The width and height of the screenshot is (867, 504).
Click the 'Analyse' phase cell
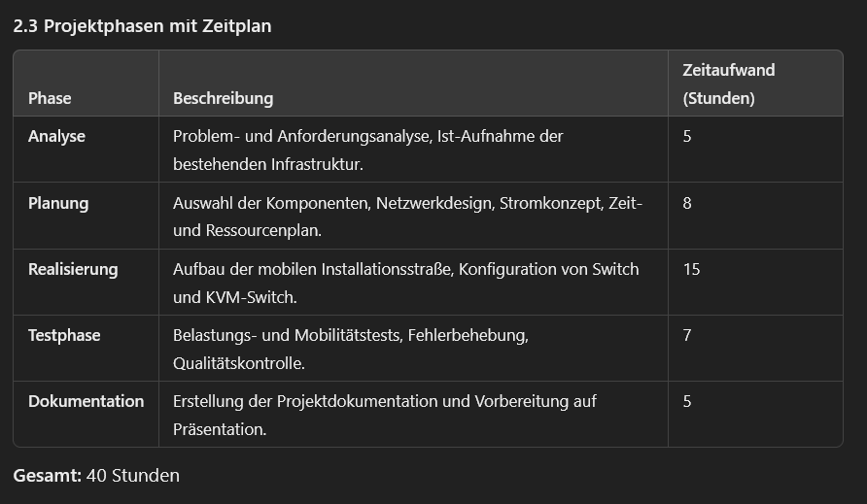tap(57, 137)
